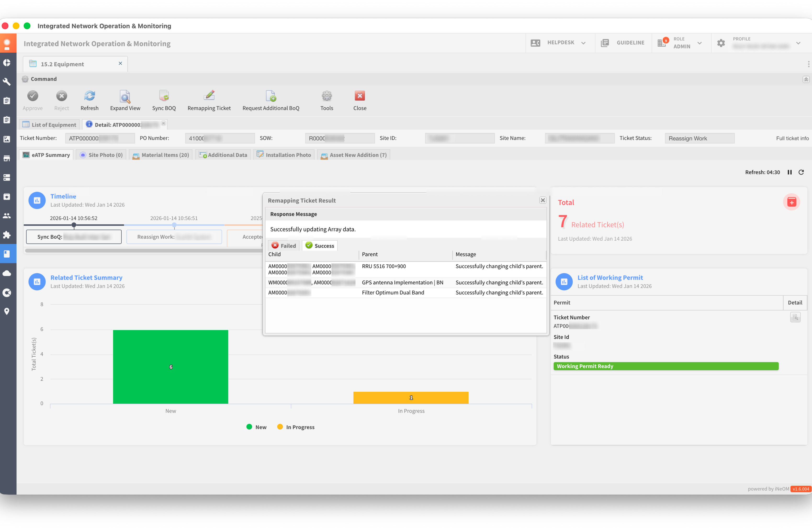Open working permit detail magnifier icon
The width and height of the screenshot is (812, 530).
795,318
